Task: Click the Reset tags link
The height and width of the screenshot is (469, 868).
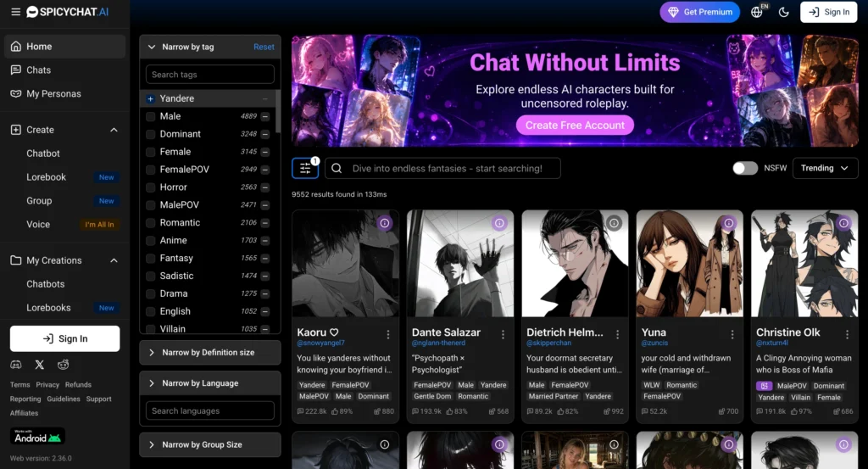Action: tap(264, 47)
